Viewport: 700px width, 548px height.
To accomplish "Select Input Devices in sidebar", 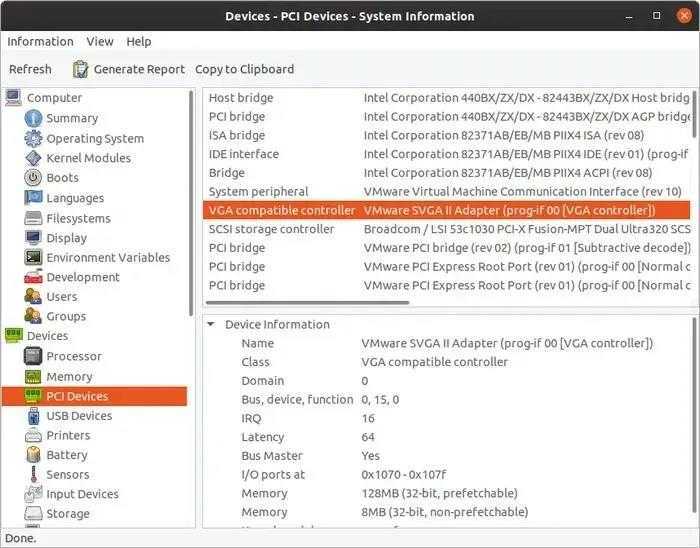I will [83, 494].
